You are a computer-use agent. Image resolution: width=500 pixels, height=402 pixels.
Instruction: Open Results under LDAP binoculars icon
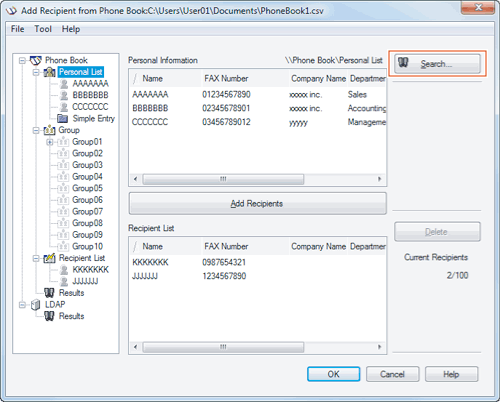[x=49, y=316]
